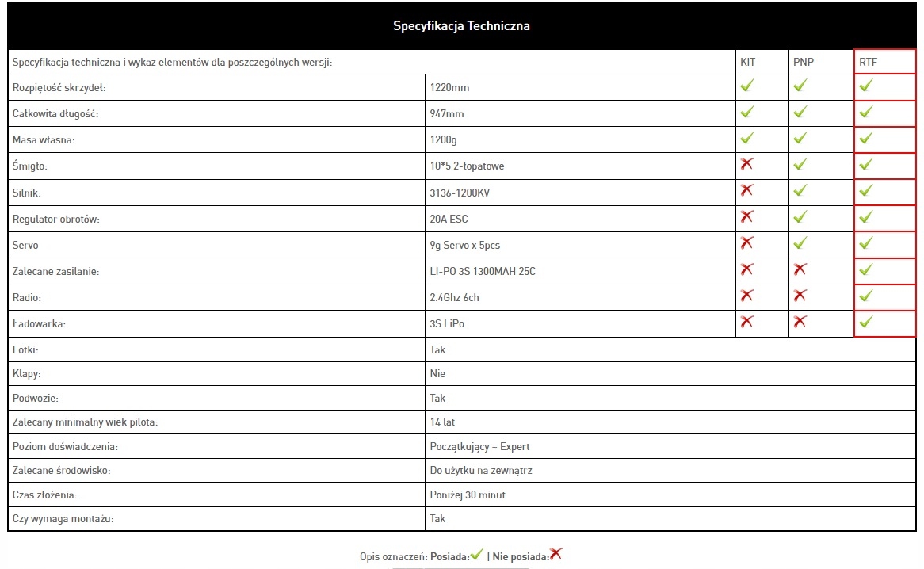Click the KIT red cross for Regulator obrotów
The image size is (924, 569).
pyautogui.click(x=746, y=216)
